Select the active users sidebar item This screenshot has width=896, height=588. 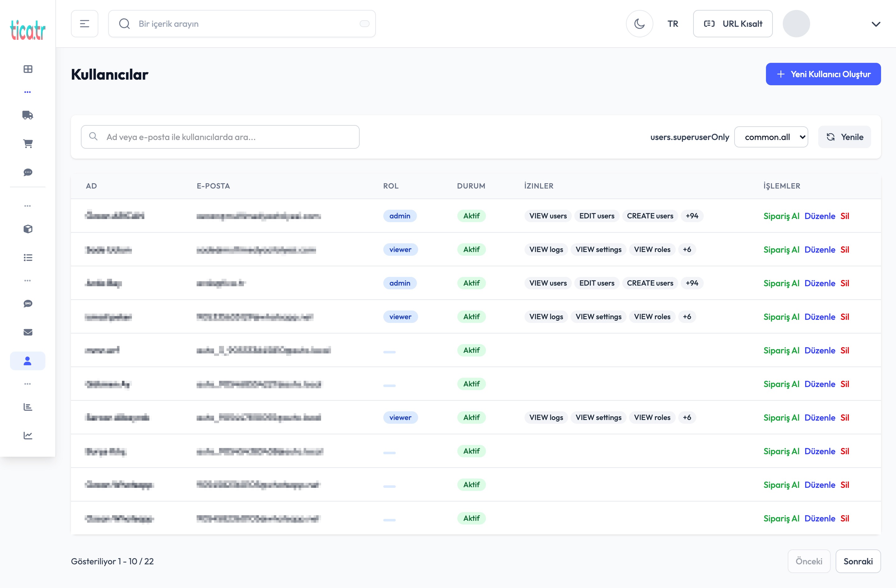point(27,361)
